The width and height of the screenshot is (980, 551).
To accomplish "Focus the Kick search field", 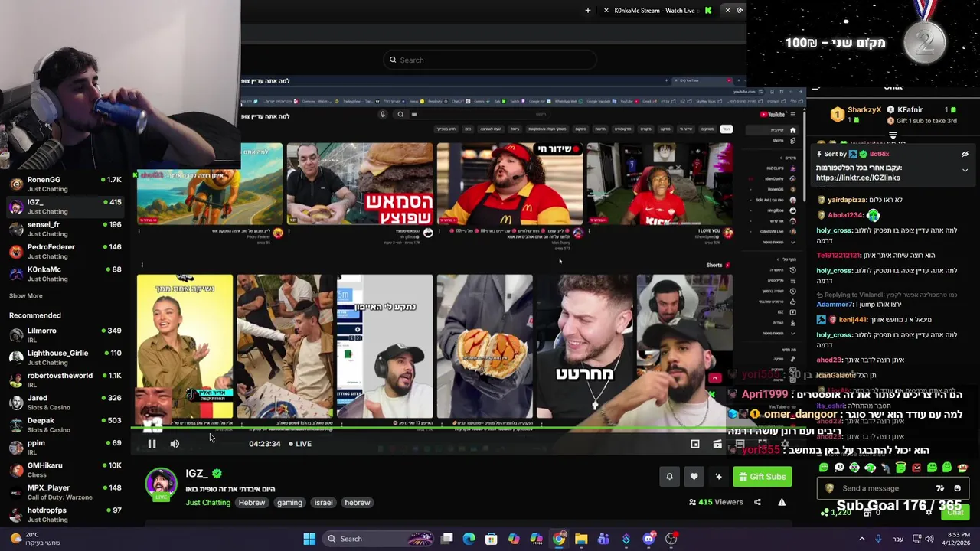I will [490, 60].
